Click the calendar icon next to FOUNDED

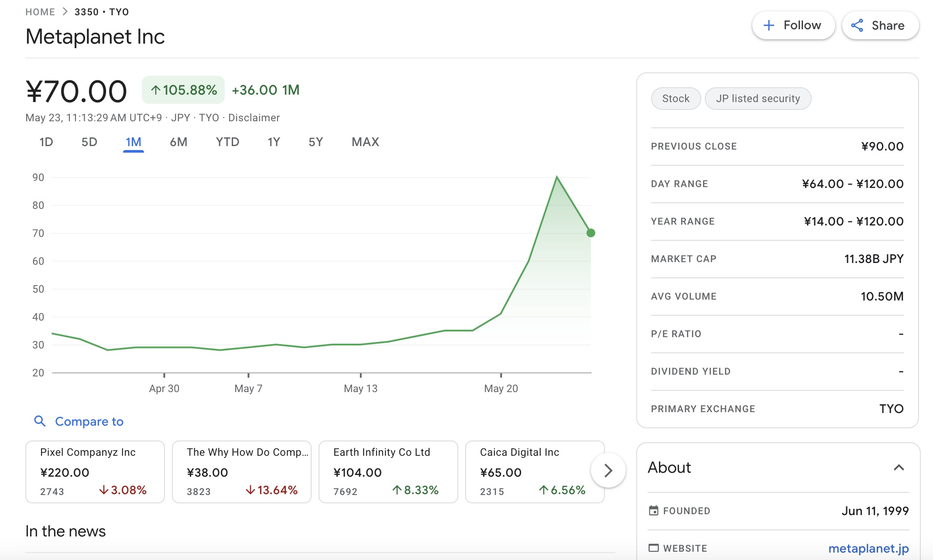click(654, 511)
